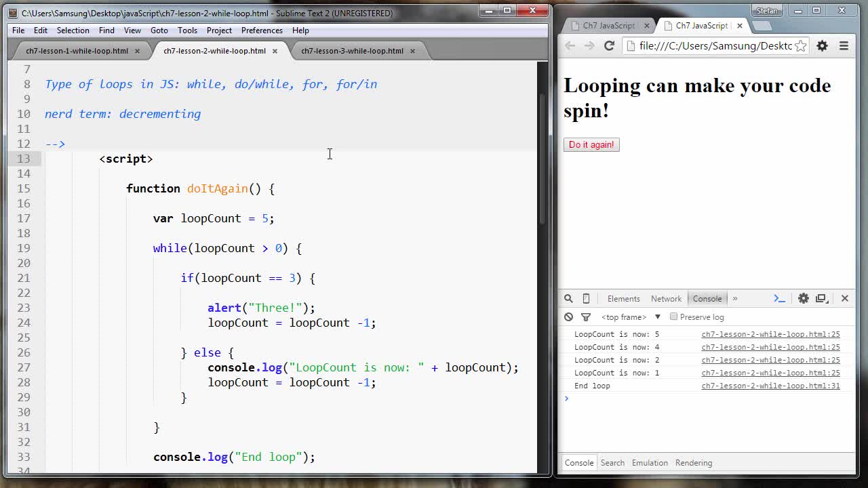
Task: Click the console Filter funnel icon
Action: 586,317
